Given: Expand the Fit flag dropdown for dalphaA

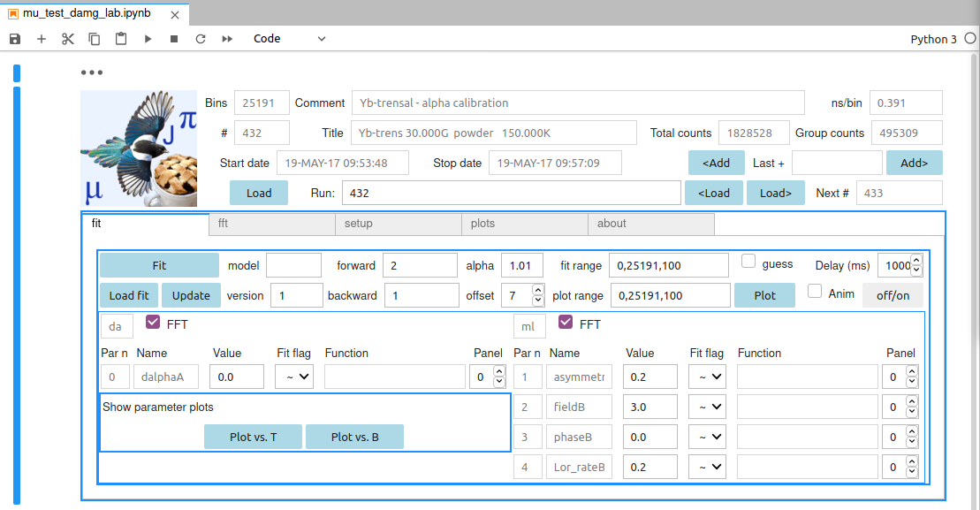Looking at the screenshot, I should [x=294, y=377].
